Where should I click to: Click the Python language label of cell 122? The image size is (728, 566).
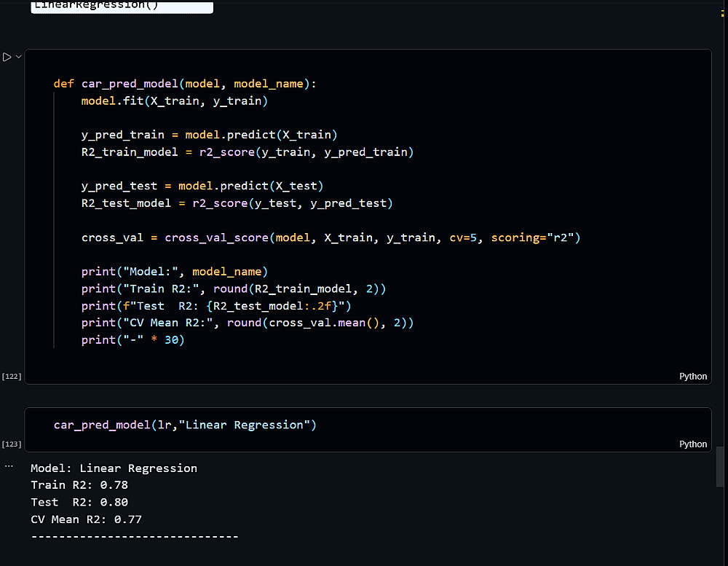[x=692, y=377]
